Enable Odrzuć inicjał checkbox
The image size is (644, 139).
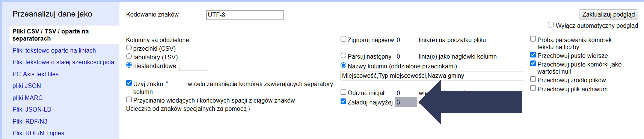[344, 92]
